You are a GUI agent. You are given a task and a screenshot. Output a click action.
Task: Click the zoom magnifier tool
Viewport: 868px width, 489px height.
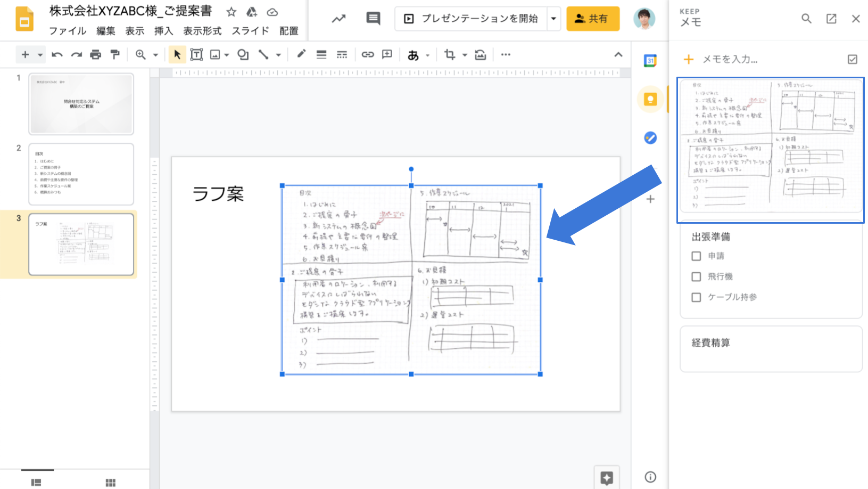[140, 54]
